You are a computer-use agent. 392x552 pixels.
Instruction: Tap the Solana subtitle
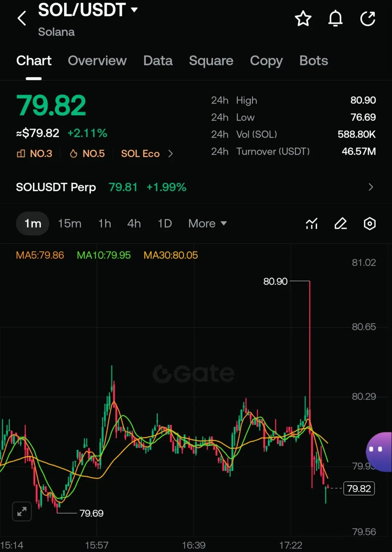click(56, 32)
